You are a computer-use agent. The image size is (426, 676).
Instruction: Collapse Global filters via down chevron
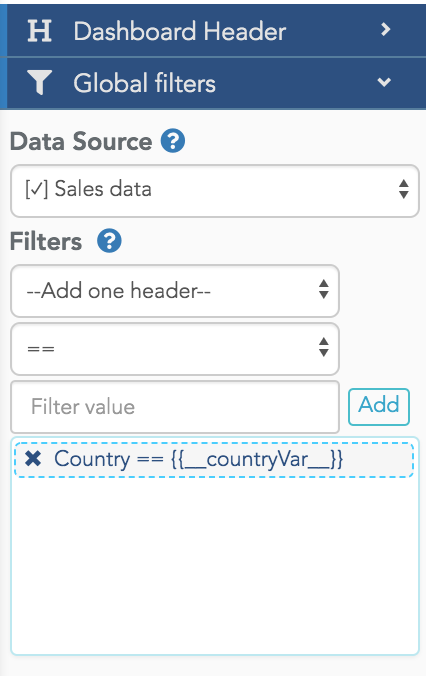(384, 82)
